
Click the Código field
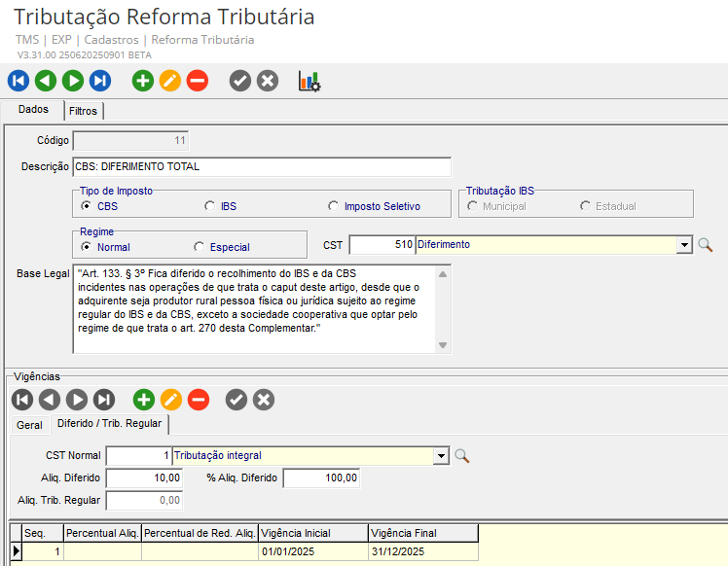(131, 141)
